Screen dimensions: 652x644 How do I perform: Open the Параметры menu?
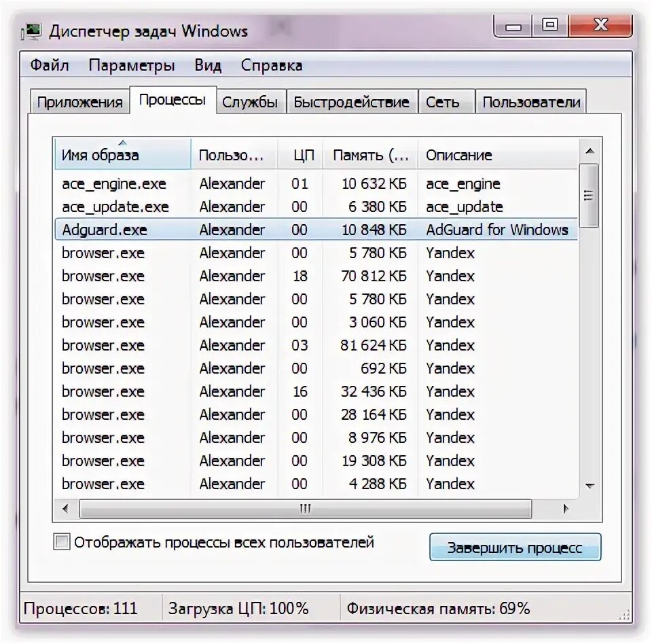tap(131, 65)
